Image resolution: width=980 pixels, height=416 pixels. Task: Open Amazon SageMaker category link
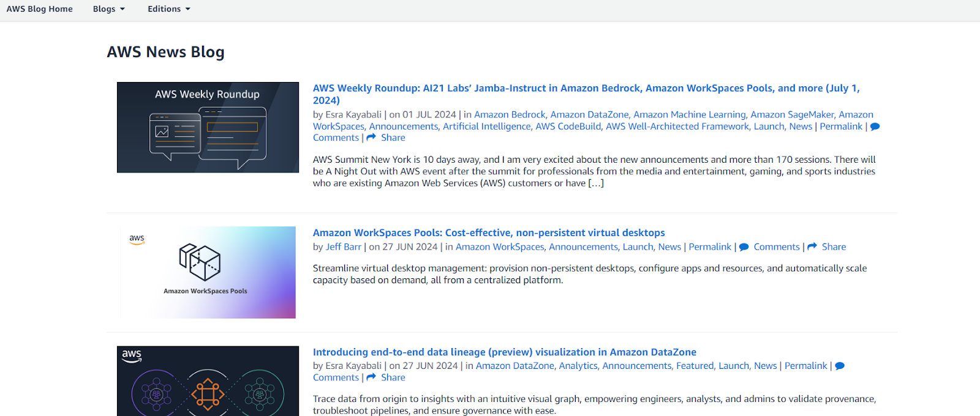coord(792,114)
